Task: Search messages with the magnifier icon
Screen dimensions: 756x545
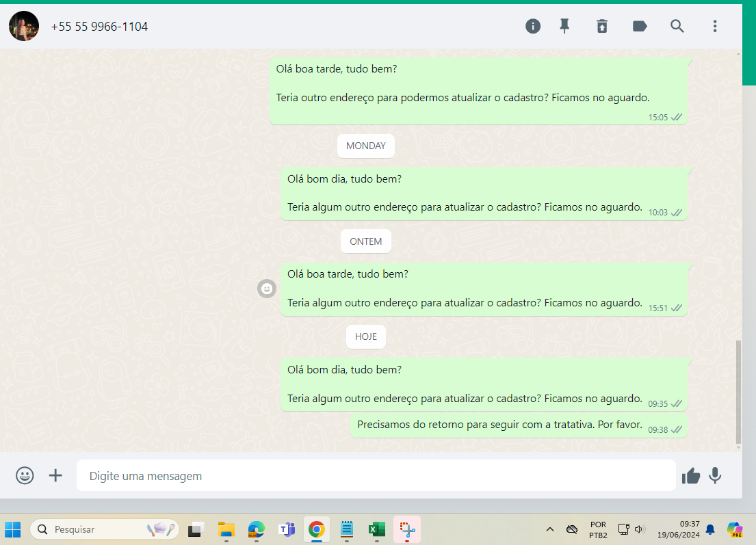Action: tap(677, 26)
